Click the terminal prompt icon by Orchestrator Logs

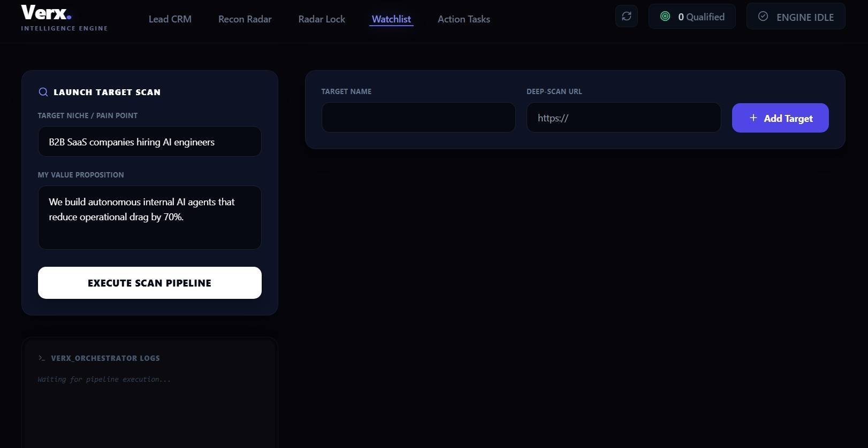[x=42, y=358]
